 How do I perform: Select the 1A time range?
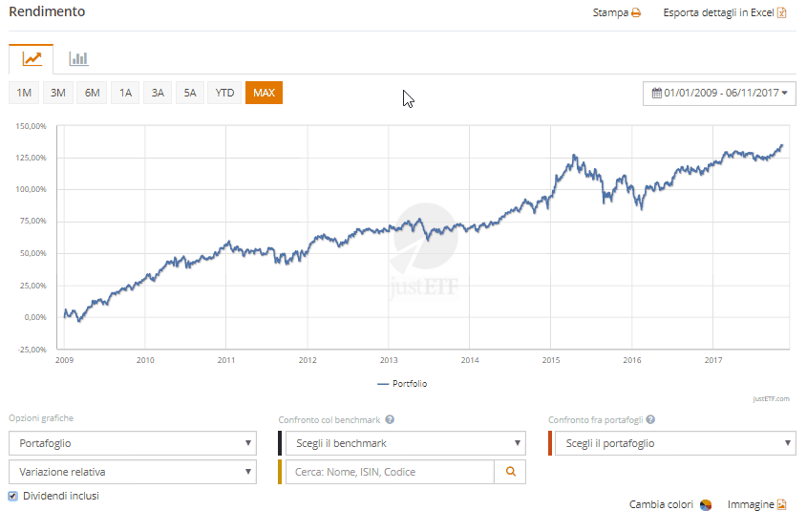[125, 93]
